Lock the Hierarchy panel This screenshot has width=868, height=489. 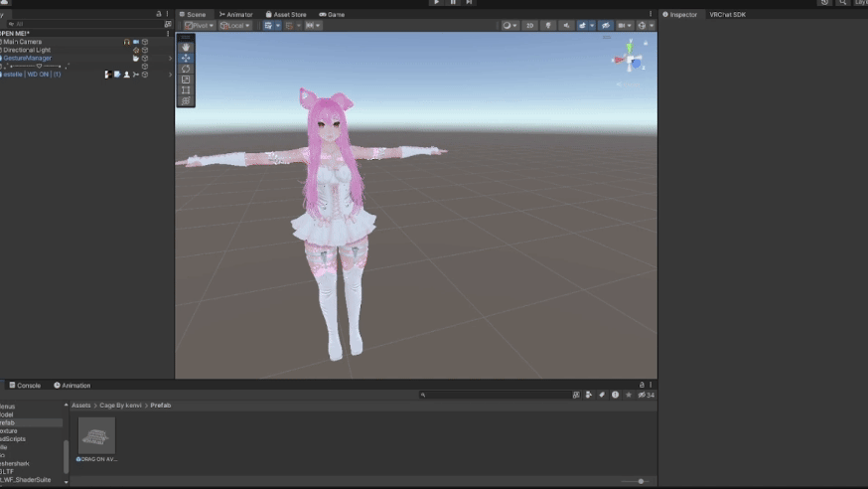tap(159, 14)
